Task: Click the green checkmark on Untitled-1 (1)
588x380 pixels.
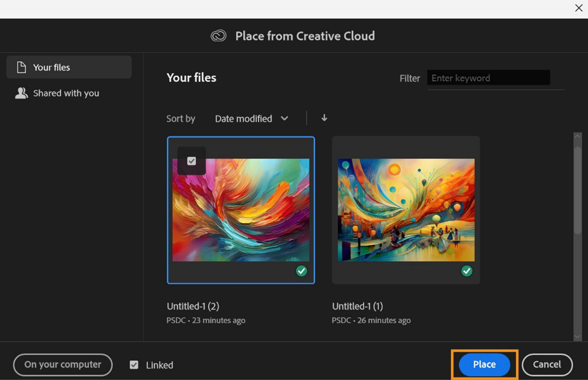Action: 467,271
